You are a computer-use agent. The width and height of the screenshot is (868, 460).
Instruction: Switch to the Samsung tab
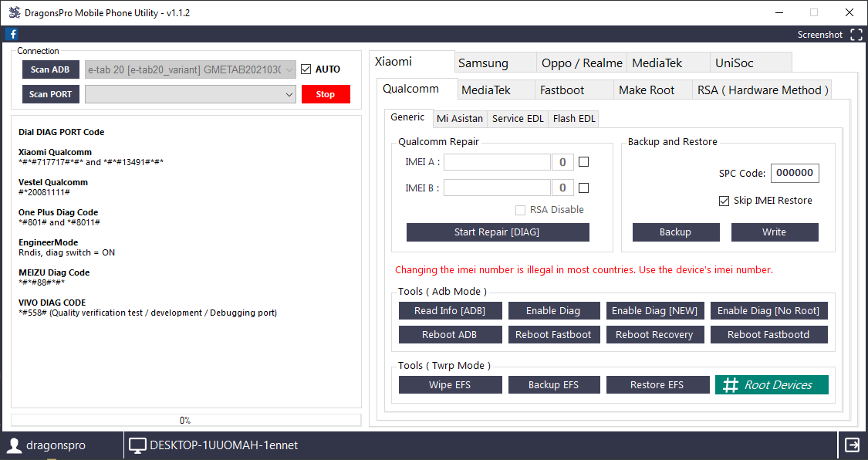(495, 63)
